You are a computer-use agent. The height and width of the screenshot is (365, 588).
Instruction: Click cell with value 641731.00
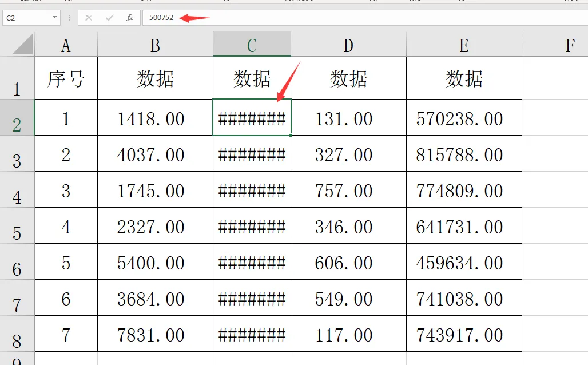pos(464,225)
